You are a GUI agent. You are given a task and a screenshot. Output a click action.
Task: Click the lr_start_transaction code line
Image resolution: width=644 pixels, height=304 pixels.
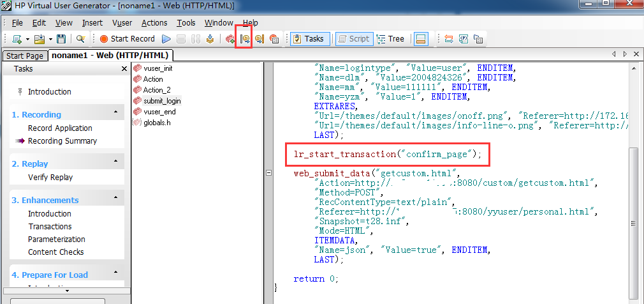click(x=387, y=155)
